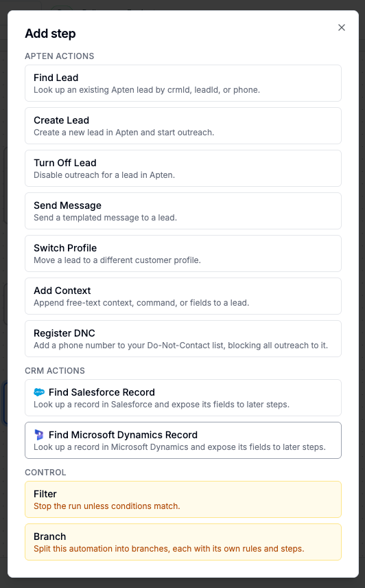Select the Create Lead step
365x588 pixels.
pyautogui.click(x=183, y=126)
